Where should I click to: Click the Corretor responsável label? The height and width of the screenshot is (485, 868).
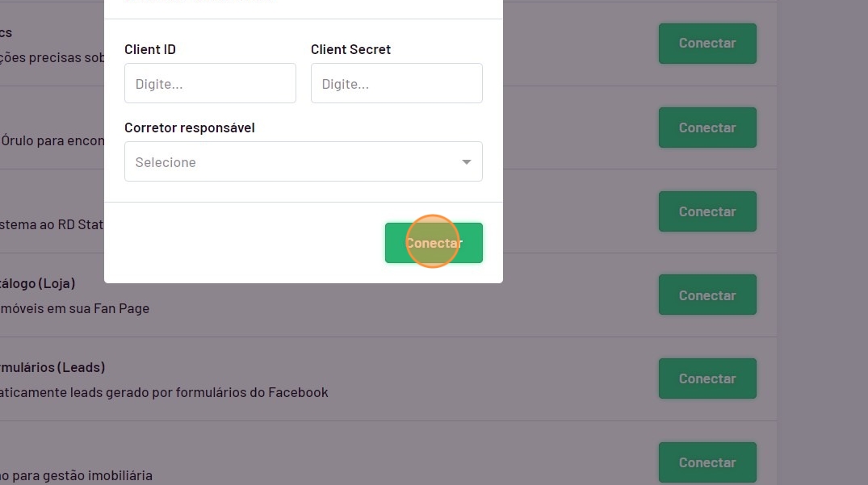[x=190, y=128]
